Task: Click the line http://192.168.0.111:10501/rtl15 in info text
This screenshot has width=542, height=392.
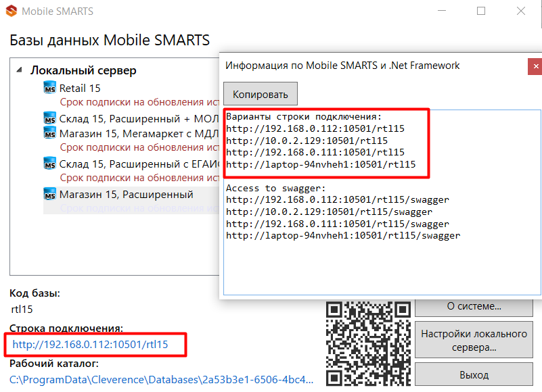Action: tap(315, 152)
